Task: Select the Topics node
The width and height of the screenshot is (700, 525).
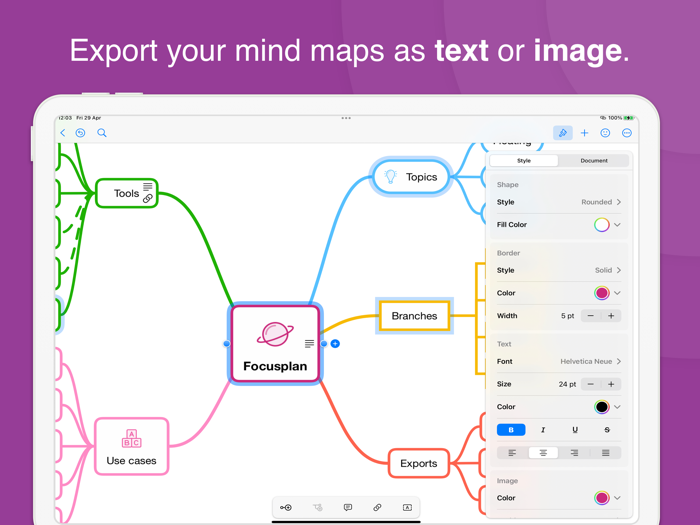Action: [411, 177]
